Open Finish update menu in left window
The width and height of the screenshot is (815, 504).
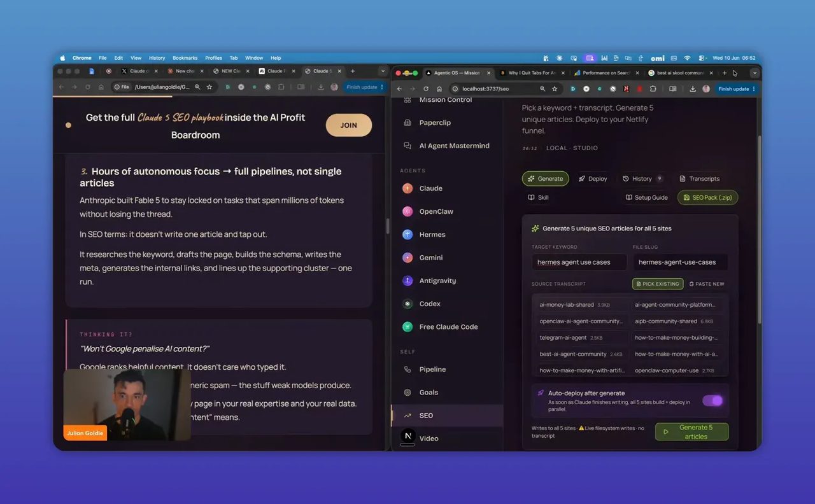pos(364,87)
